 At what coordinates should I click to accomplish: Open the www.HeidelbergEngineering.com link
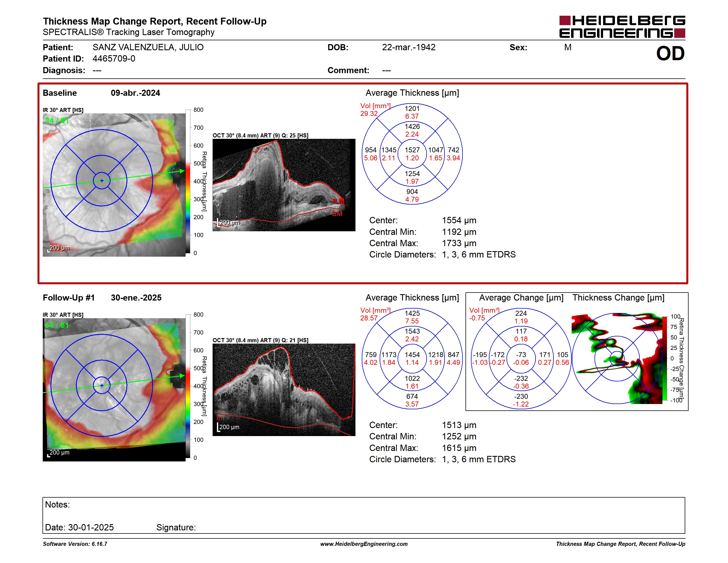click(364, 544)
